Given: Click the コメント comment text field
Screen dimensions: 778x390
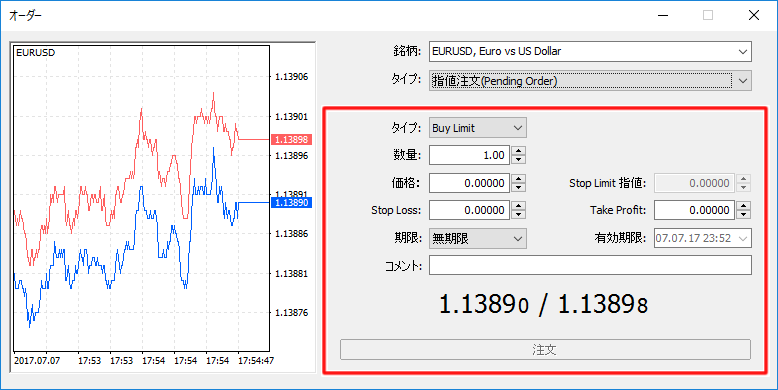Looking at the screenshot, I should 590,265.
